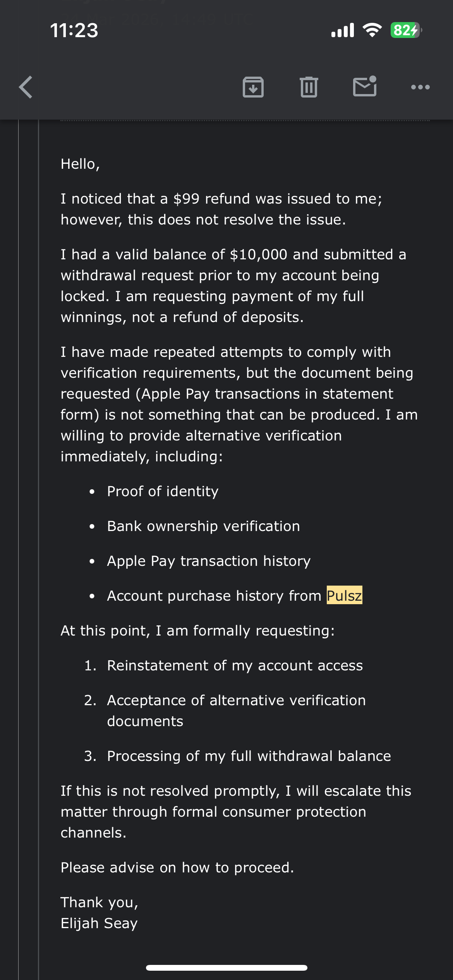Mark the email as unread
Viewport: 453px width, 980px height.
365,86
